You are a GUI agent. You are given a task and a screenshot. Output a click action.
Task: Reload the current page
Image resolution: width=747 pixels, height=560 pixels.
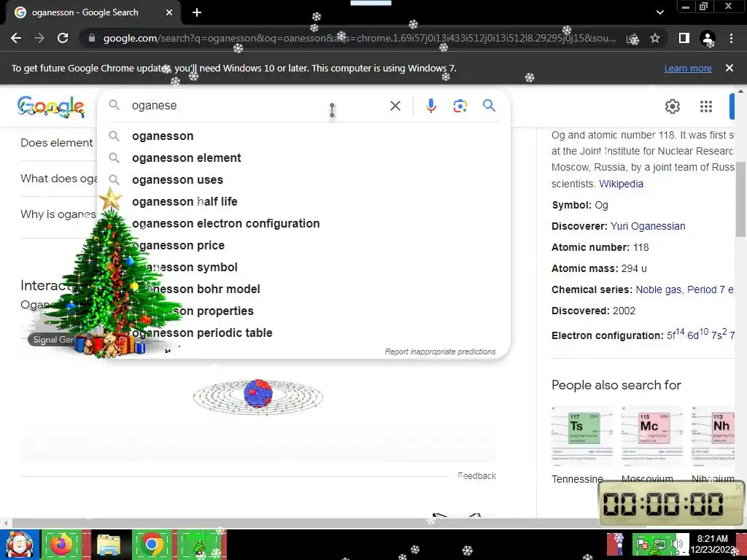tap(63, 38)
